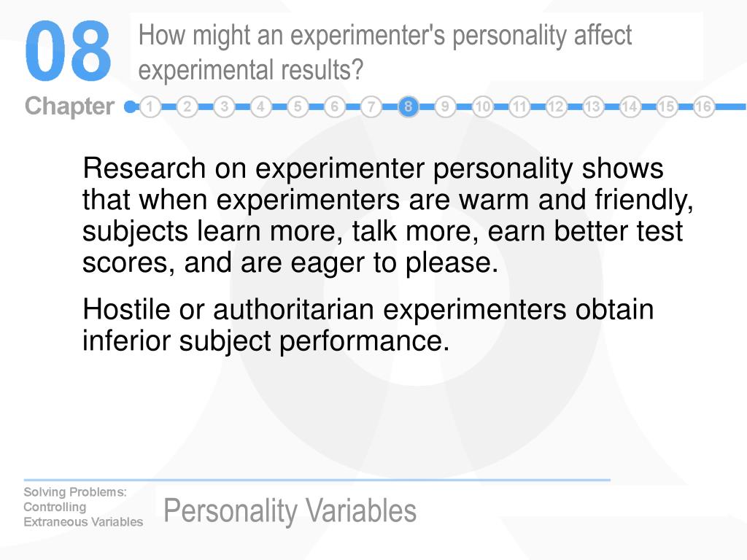Jump to chapter 9 marker
The width and height of the screenshot is (747, 560).
445,106
